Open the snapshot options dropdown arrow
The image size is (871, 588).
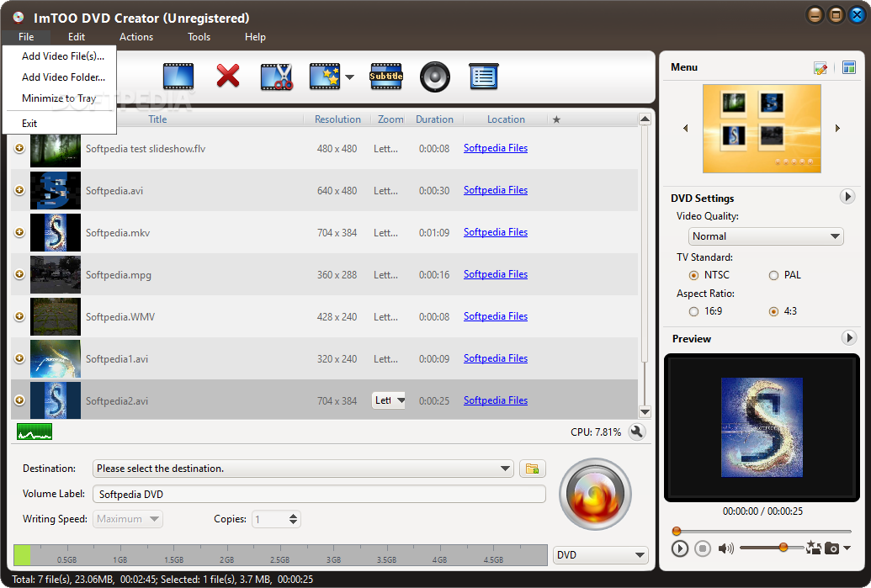847,548
